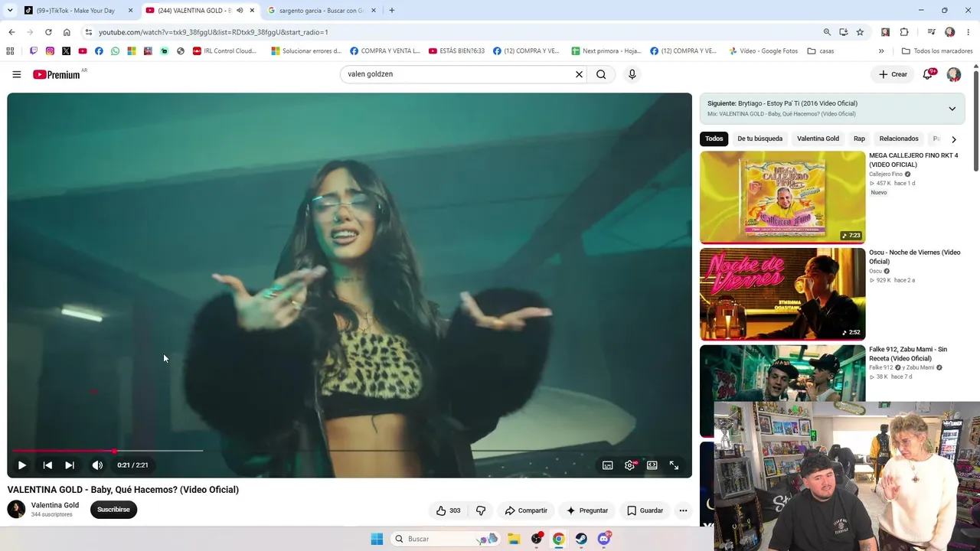
Task: Open the YouTube guide hamburger menu
Action: tap(16, 74)
